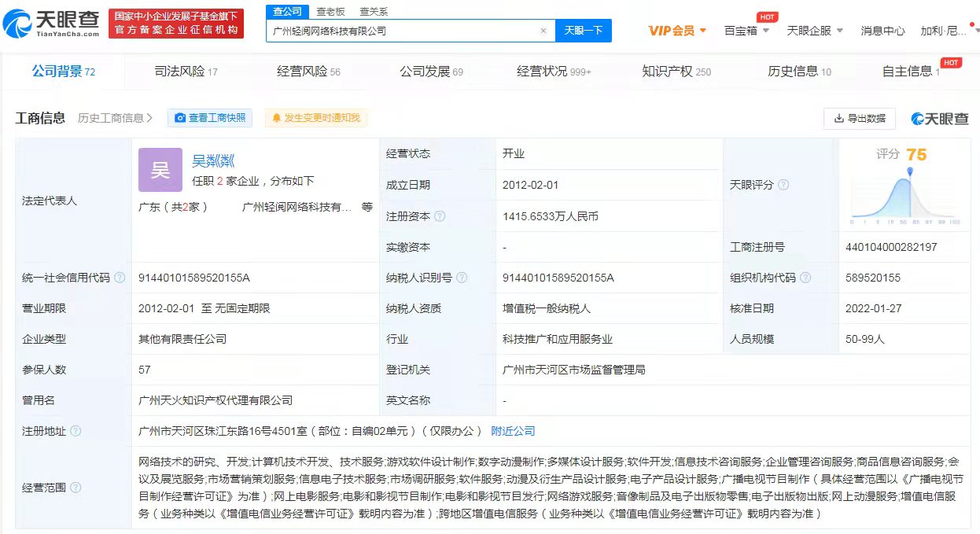Viewport: 980px width, 534px height.
Task: Click the 天眼一下 search button
Action: (x=584, y=31)
